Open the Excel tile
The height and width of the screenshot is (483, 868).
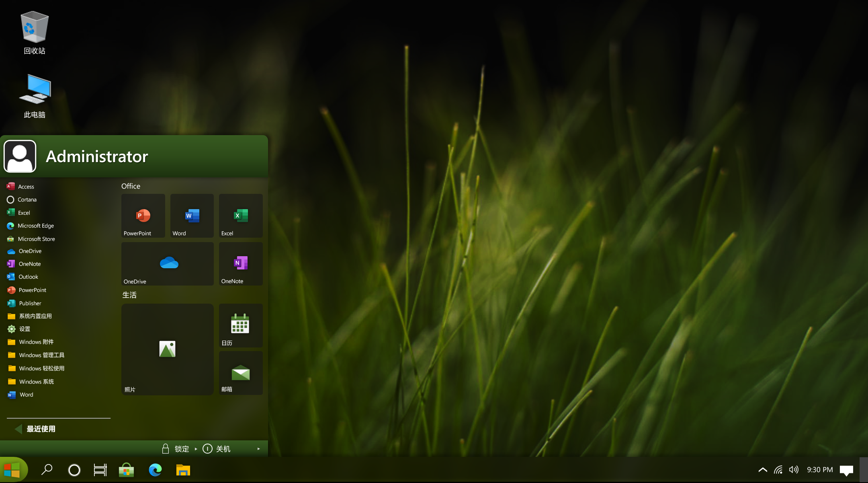tap(240, 216)
